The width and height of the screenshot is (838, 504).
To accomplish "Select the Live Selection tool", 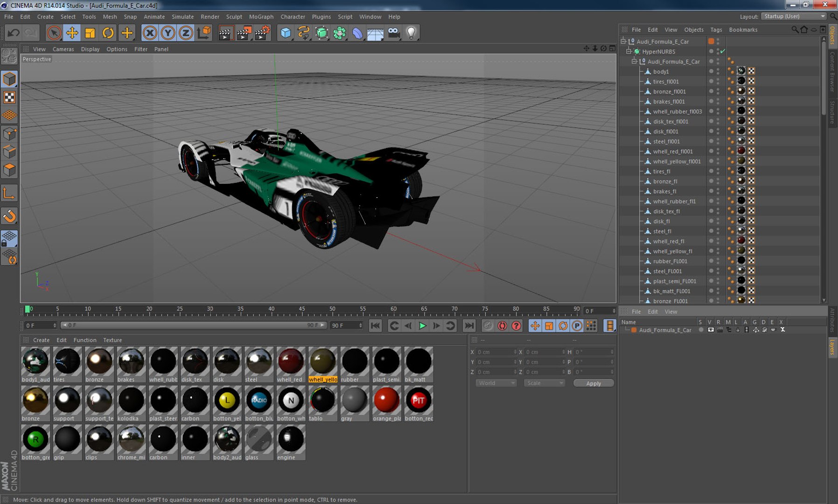I will [x=54, y=33].
